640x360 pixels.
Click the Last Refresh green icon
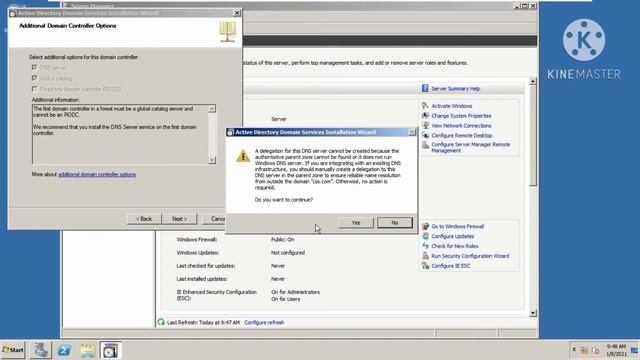pos(161,322)
